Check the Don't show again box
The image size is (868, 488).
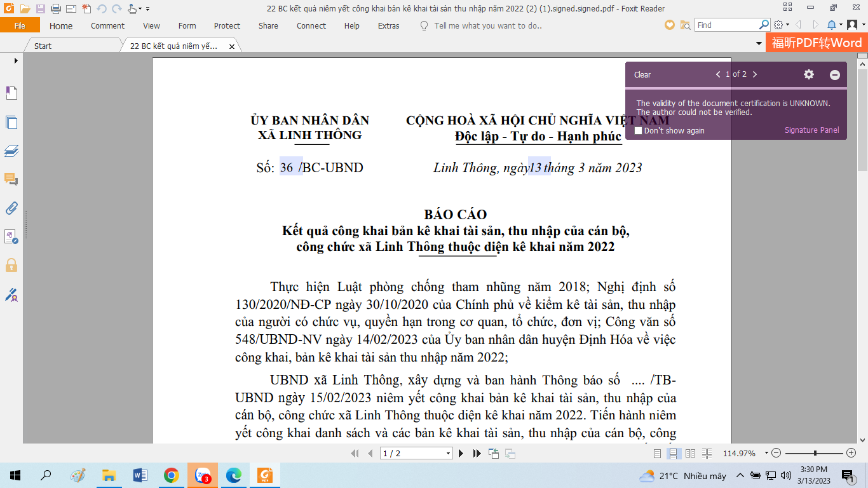point(639,131)
